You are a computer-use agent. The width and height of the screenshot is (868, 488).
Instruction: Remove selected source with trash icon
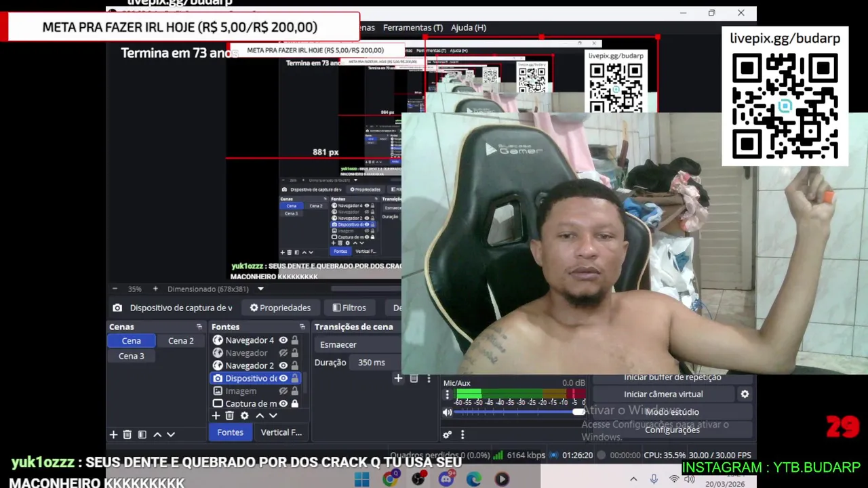(x=229, y=415)
